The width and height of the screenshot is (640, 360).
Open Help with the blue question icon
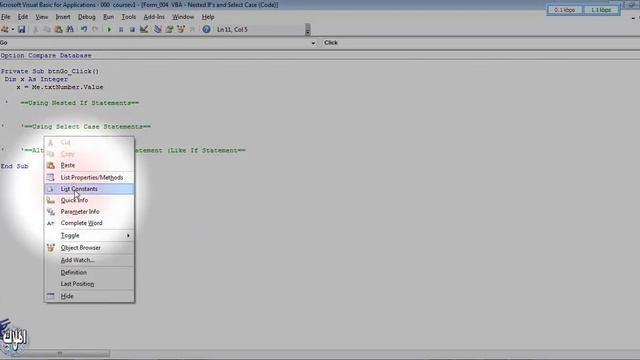pos(206,29)
